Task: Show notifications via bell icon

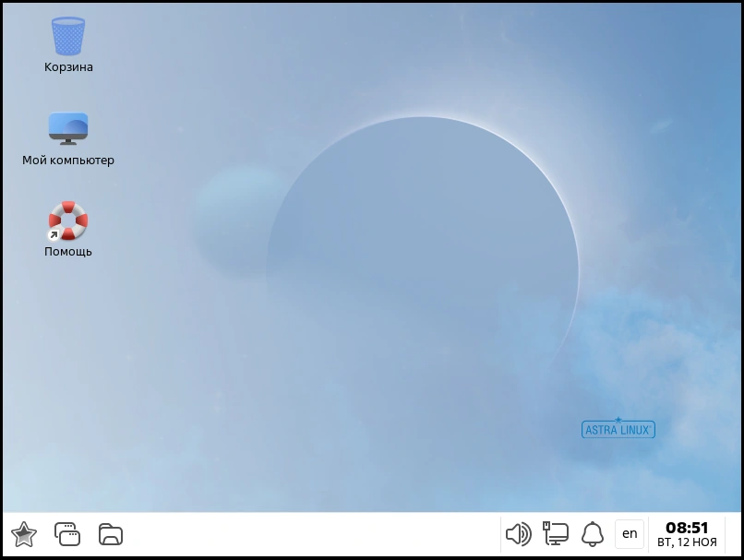Action: [x=593, y=534]
